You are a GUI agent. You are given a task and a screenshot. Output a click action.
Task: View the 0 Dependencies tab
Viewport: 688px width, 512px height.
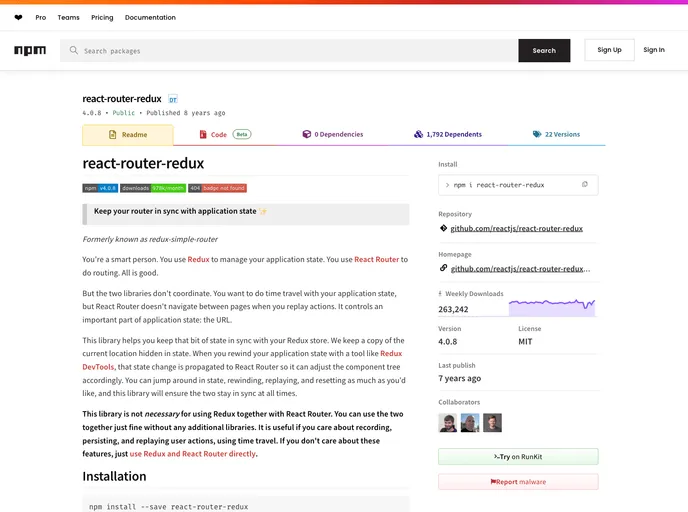pyautogui.click(x=333, y=134)
